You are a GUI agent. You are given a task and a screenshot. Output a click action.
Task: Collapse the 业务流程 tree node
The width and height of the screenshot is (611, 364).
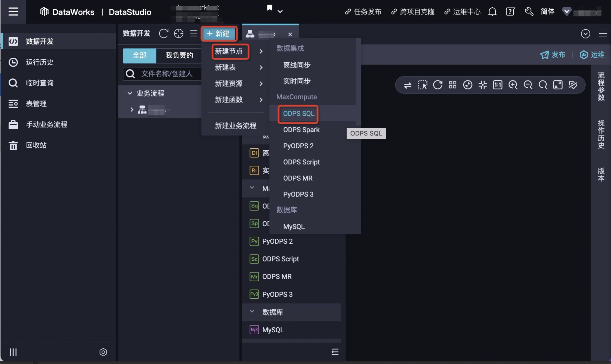click(130, 93)
